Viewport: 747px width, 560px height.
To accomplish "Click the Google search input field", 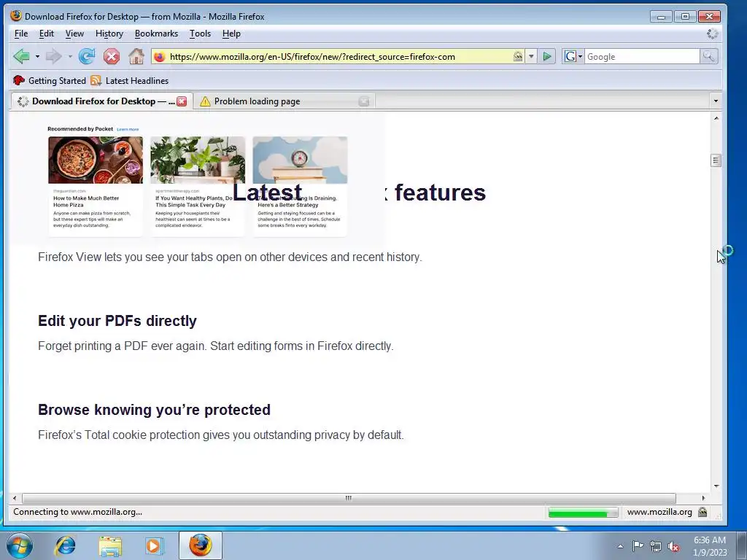I will pyautogui.click(x=642, y=57).
